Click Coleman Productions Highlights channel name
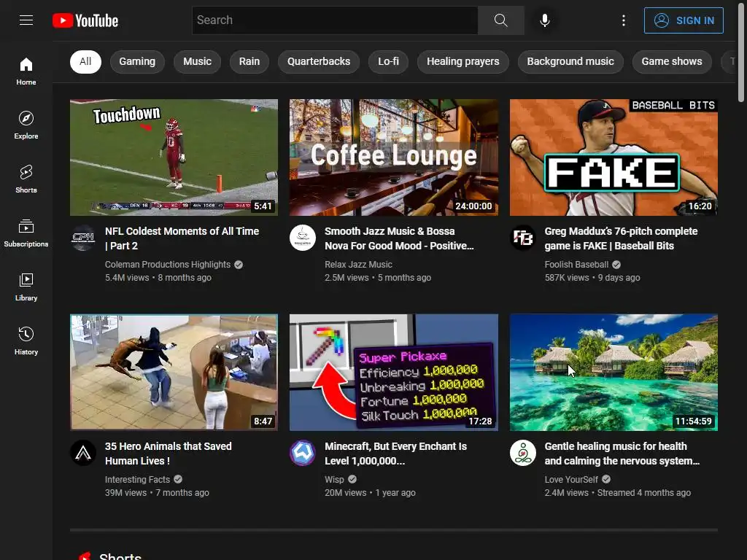Screen dimensions: 747x560 [168, 265]
